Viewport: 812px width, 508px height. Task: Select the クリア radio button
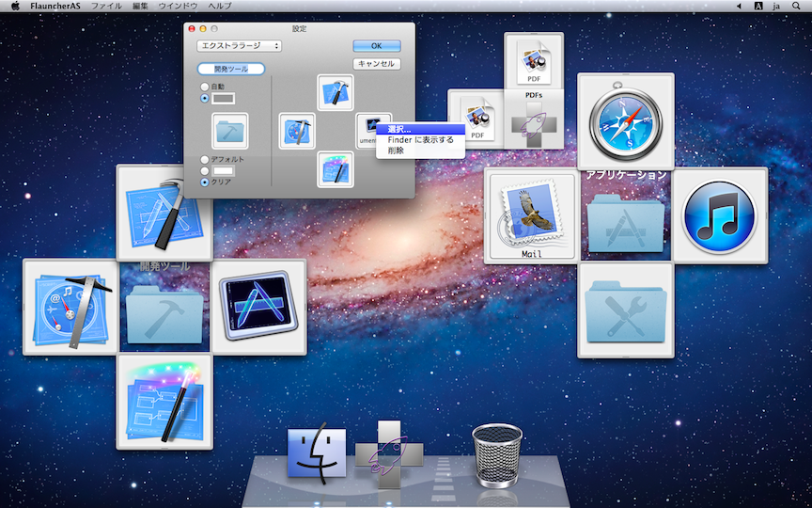[x=205, y=182]
